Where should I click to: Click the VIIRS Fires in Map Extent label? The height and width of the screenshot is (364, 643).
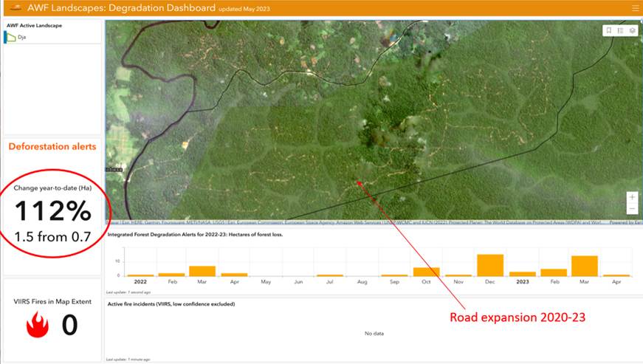point(52,301)
